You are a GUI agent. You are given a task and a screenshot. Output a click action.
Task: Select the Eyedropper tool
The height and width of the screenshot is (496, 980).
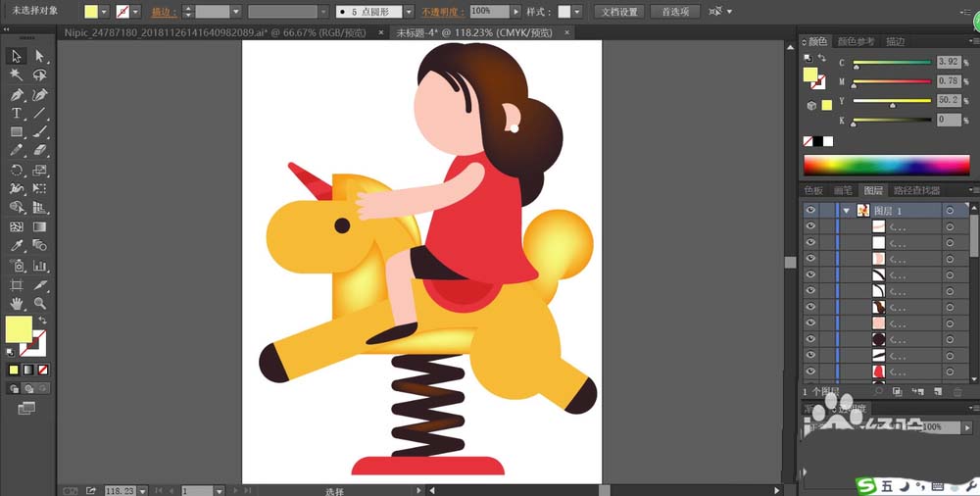click(17, 245)
